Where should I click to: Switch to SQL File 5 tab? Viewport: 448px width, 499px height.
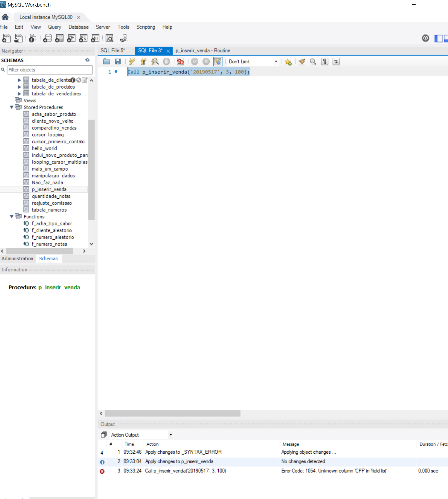coord(113,50)
